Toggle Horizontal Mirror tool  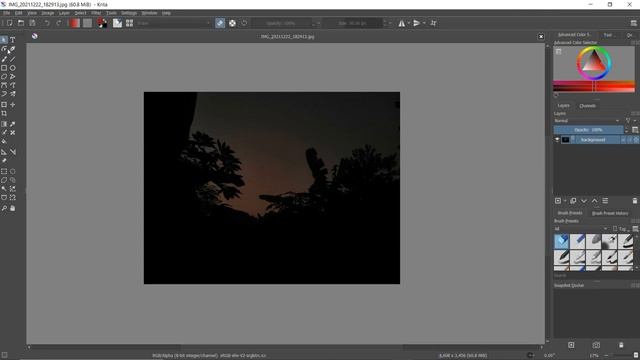point(402,23)
